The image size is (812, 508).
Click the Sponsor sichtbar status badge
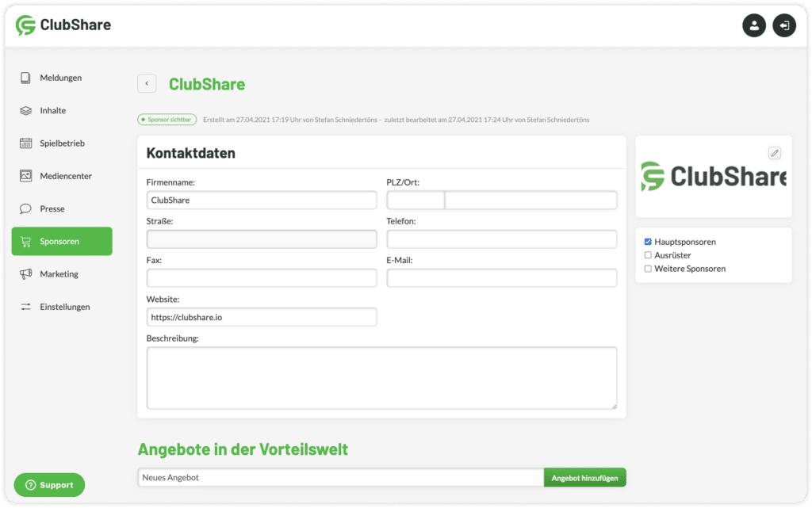pyautogui.click(x=167, y=120)
